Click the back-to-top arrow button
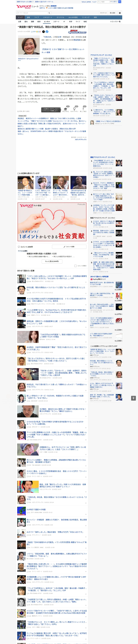This screenshot has width=138, height=644. click(133, 398)
